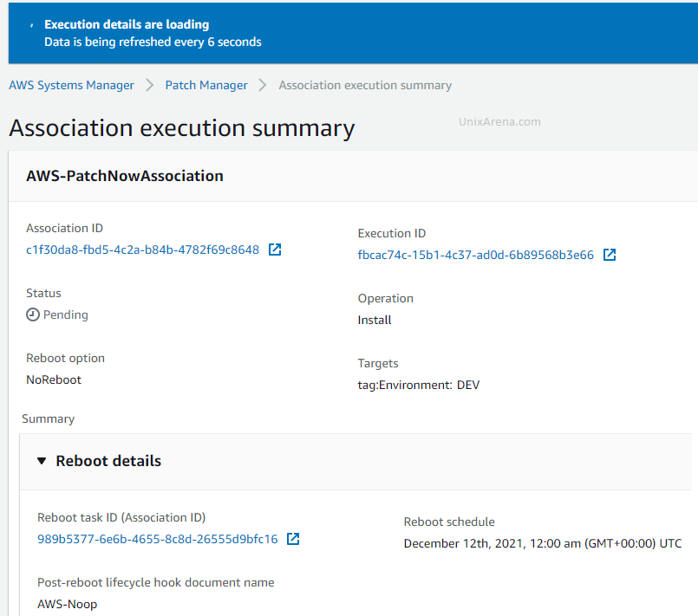Click the 'AWS-PatchNowAssociation' heading
698x616 pixels.
(x=125, y=176)
